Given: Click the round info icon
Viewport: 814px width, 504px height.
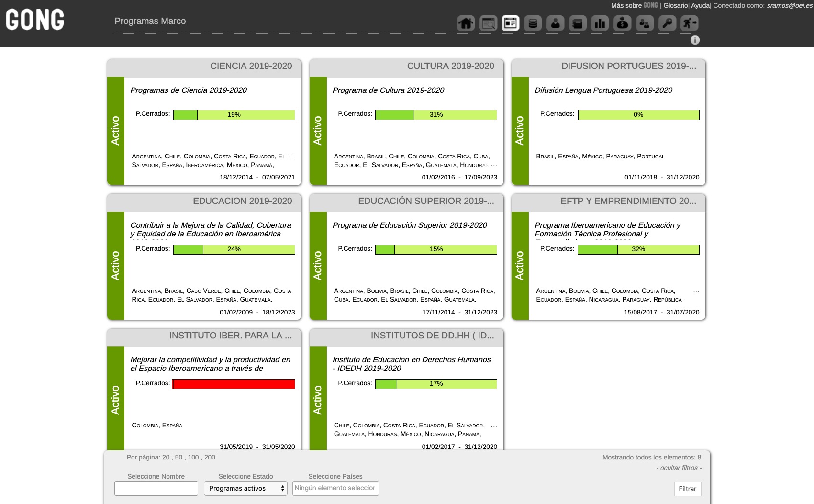Looking at the screenshot, I should 695,40.
